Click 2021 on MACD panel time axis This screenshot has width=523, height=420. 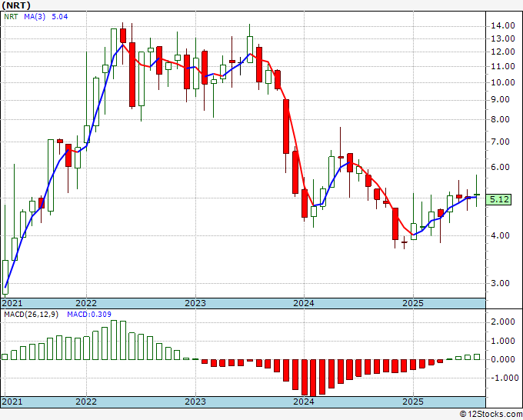pyautogui.click(x=12, y=402)
